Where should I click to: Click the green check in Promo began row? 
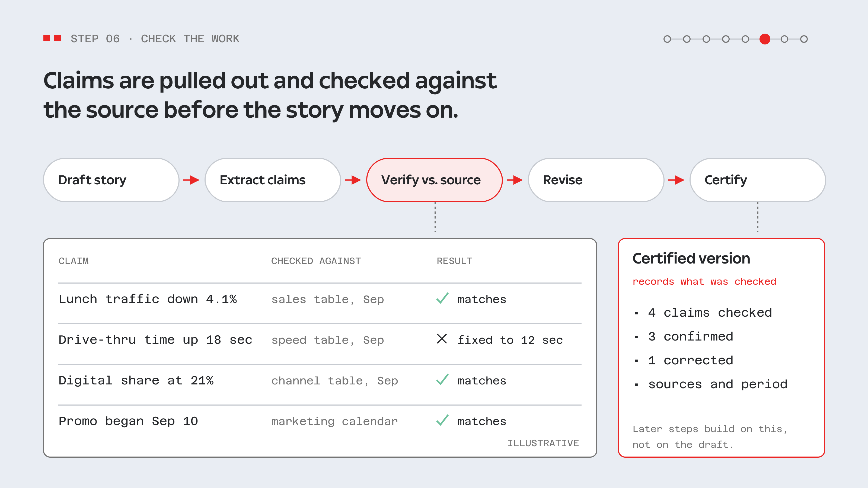click(442, 420)
